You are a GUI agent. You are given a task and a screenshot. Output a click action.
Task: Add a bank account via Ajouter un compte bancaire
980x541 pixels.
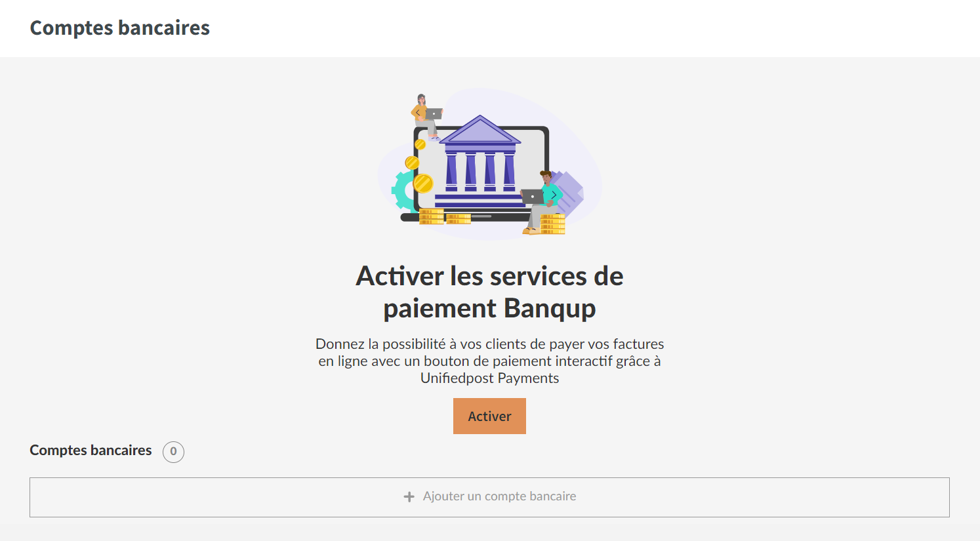(489, 497)
